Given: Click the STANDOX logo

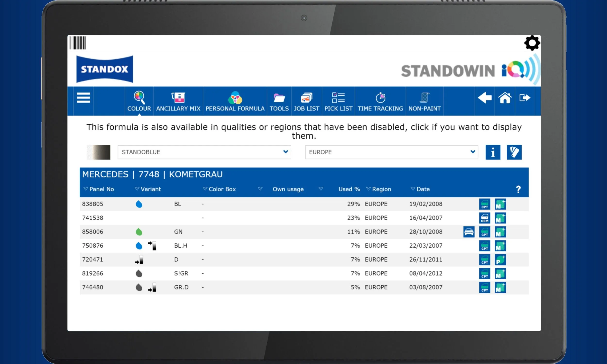Looking at the screenshot, I should click(x=105, y=69).
